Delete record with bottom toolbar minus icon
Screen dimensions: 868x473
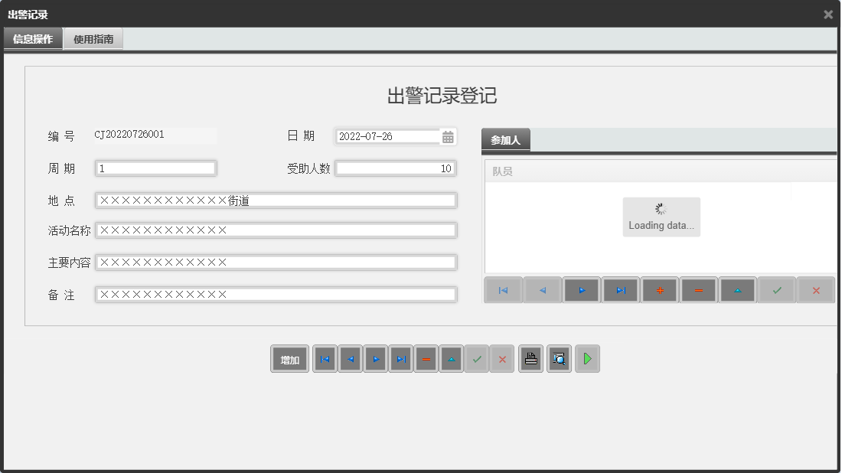point(426,360)
